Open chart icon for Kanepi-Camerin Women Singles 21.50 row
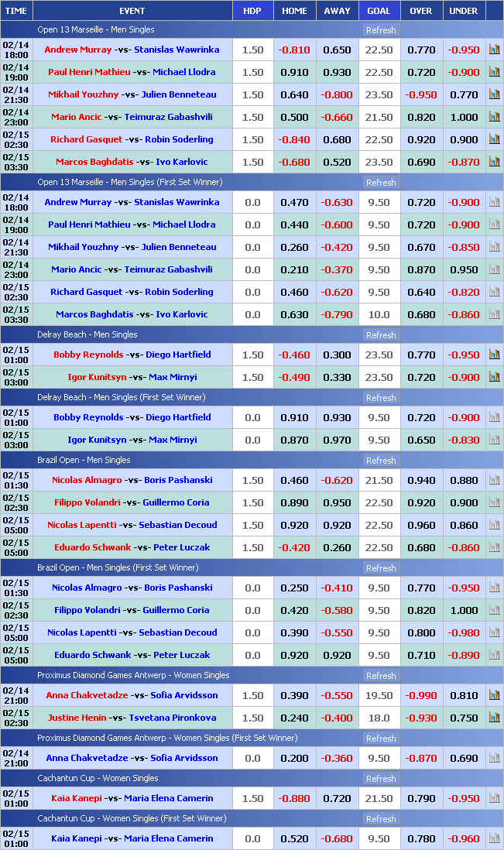The width and height of the screenshot is (504, 850). [x=494, y=798]
